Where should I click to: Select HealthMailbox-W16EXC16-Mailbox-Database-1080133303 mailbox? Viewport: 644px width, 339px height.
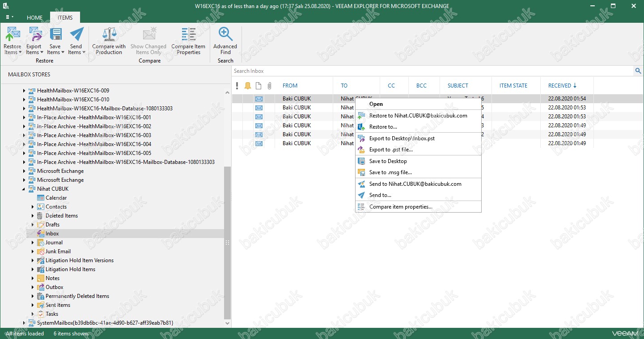tap(105, 109)
